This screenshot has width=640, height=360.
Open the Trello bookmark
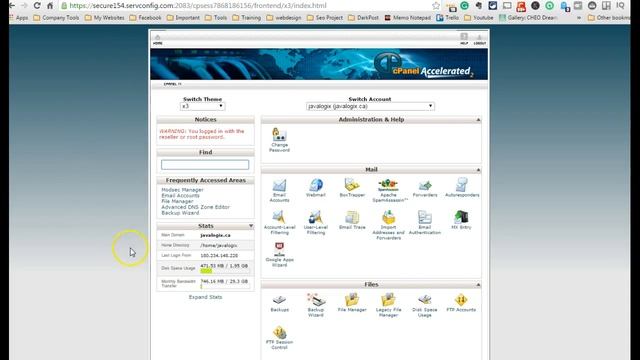pos(448,18)
